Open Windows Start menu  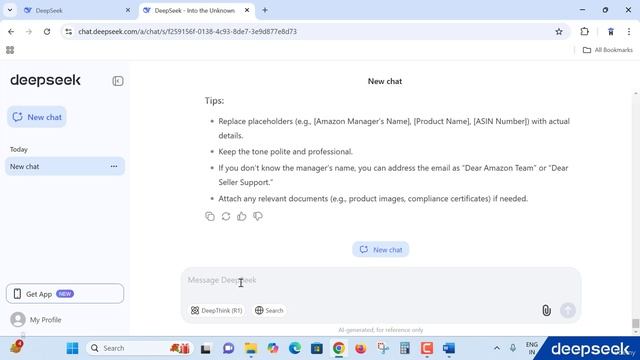(72, 348)
